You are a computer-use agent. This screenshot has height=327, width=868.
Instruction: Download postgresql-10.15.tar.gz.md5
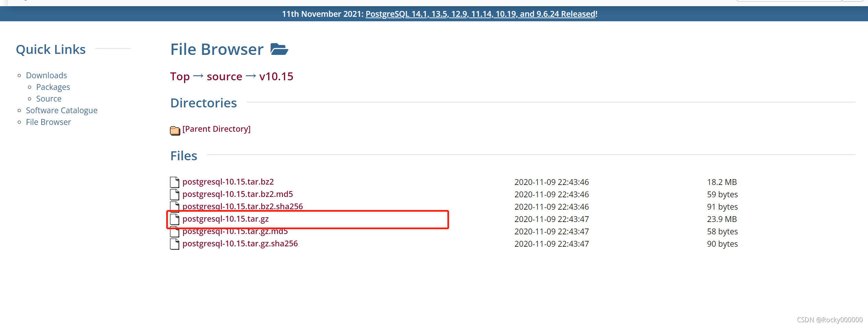click(235, 232)
